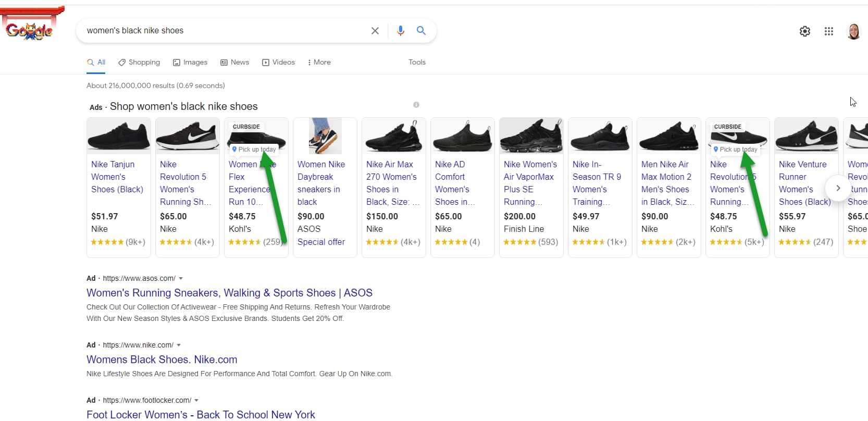Open the More search options menu
The width and height of the screenshot is (868, 421).
tap(319, 62)
